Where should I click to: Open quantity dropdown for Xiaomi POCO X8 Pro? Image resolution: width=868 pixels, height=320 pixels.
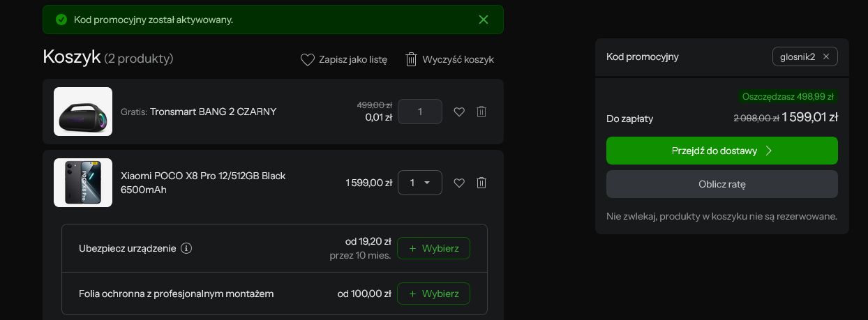420,183
